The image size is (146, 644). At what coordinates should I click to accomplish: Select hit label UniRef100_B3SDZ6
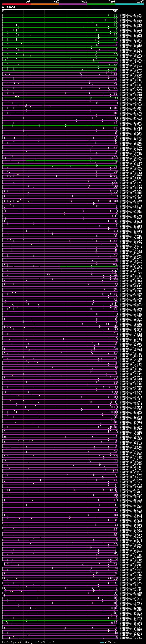(131, 30)
